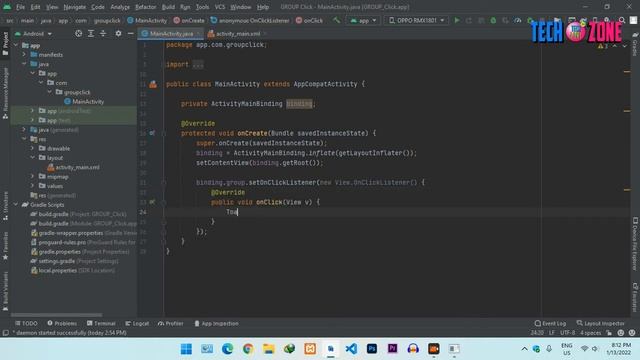This screenshot has height=360, width=640.
Task: Open the Problems tool window
Action: (62, 323)
